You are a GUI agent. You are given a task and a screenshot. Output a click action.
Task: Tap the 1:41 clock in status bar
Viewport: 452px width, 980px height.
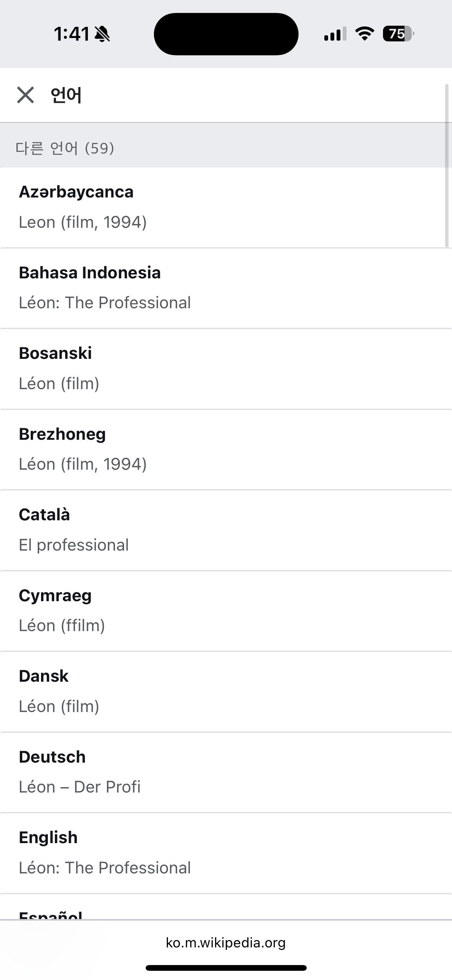coord(72,34)
